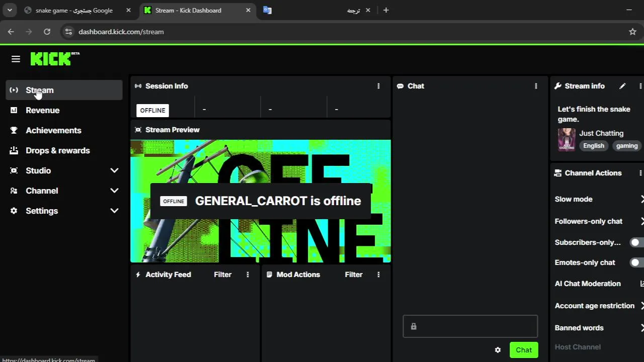
Task: Toggle Emotes-only chat
Action: pyautogui.click(x=637, y=262)
